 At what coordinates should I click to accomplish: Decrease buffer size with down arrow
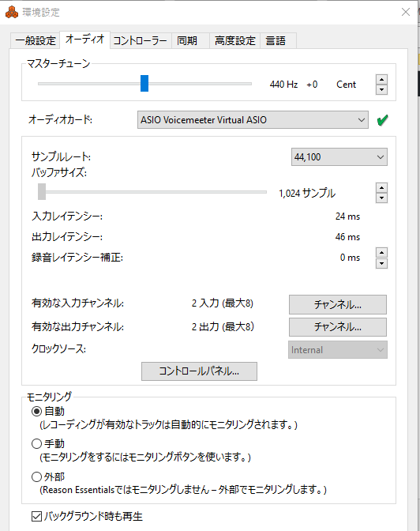click(381, 198)
